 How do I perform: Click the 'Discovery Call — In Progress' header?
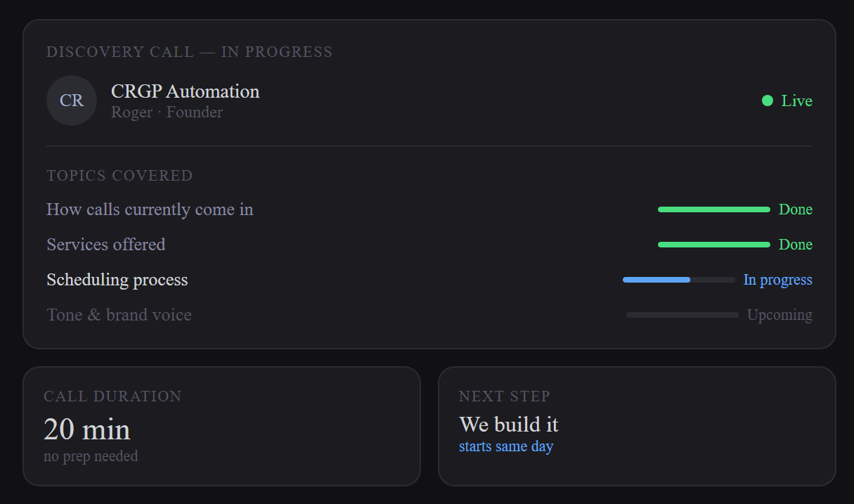click(x=190, y=52)
